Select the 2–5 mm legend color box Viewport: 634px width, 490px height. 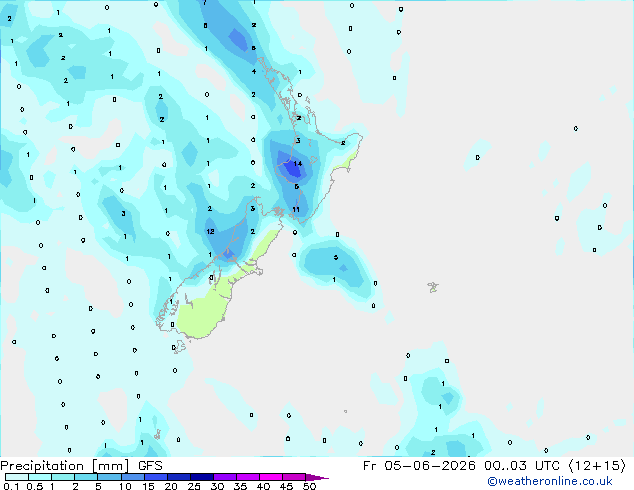pos(86,477)
